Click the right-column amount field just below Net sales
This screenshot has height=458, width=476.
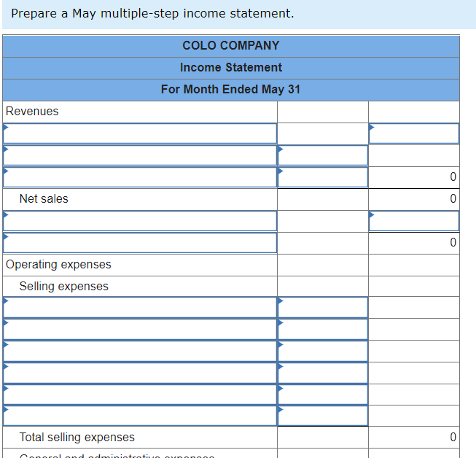click(x=414, y=221)
